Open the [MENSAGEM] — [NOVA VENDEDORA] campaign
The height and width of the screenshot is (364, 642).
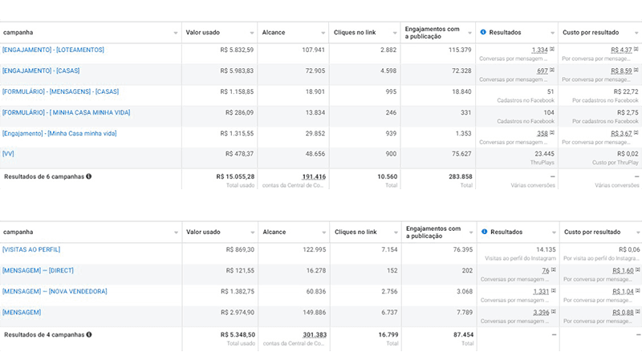pyautogui.click(x=55, y=291)
